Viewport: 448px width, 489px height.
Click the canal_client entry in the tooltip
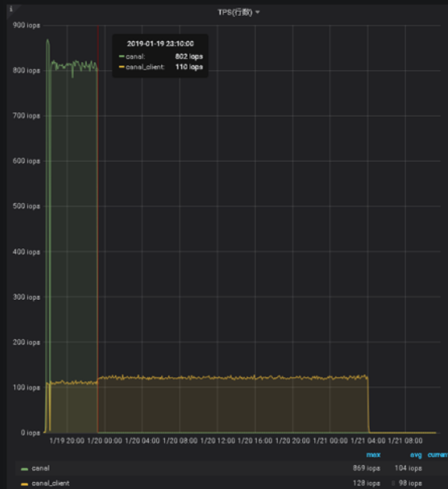(145, 67)
